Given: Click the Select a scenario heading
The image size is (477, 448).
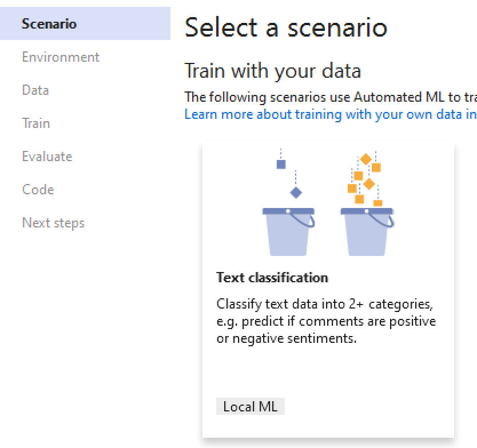Looking at the screenshot, I should [x=286, y=26].
